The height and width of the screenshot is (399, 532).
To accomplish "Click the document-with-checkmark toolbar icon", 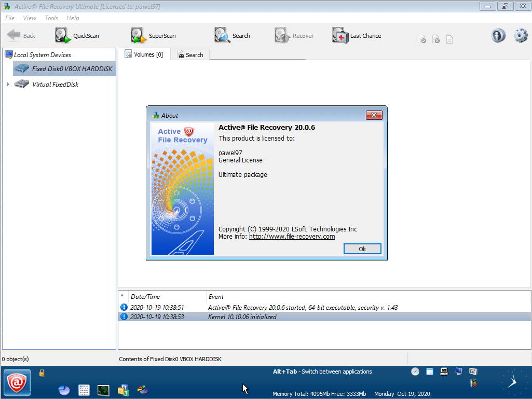I will click(x=422, y=39).
